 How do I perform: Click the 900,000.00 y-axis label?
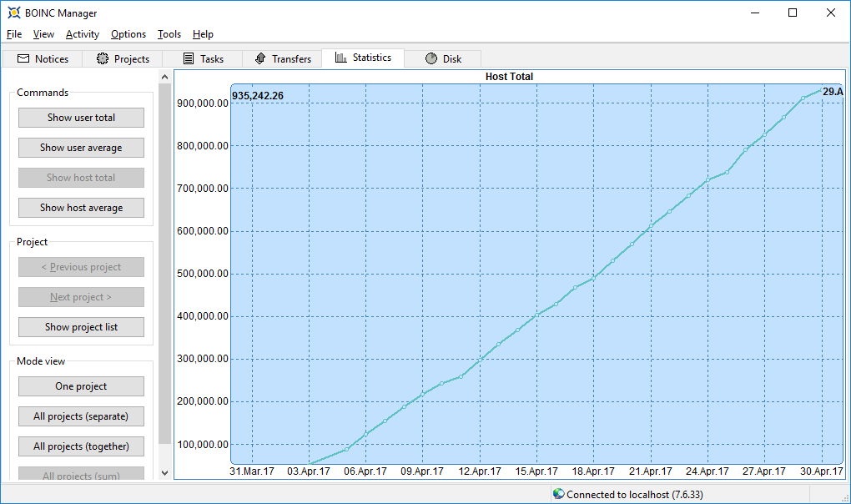pos(203,103)
